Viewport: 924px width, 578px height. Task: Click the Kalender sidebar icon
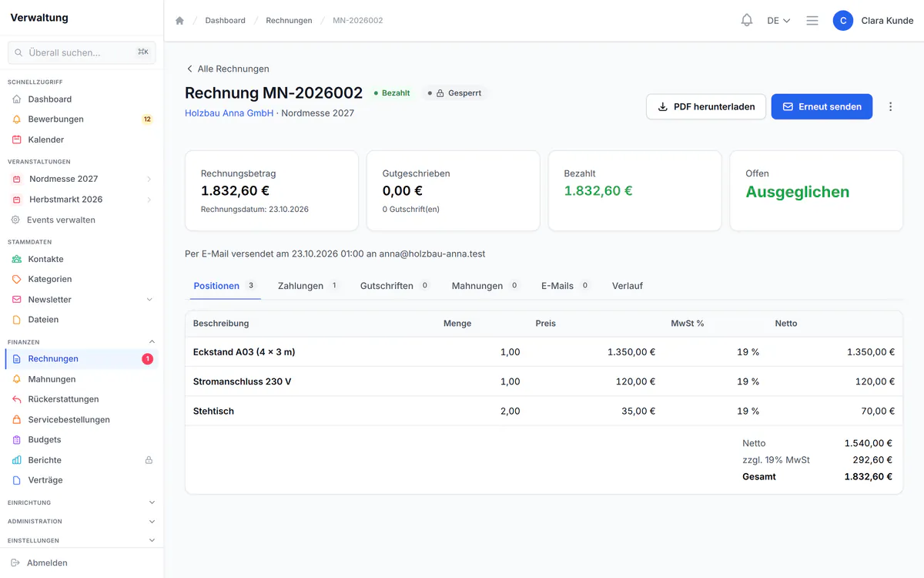17,139
